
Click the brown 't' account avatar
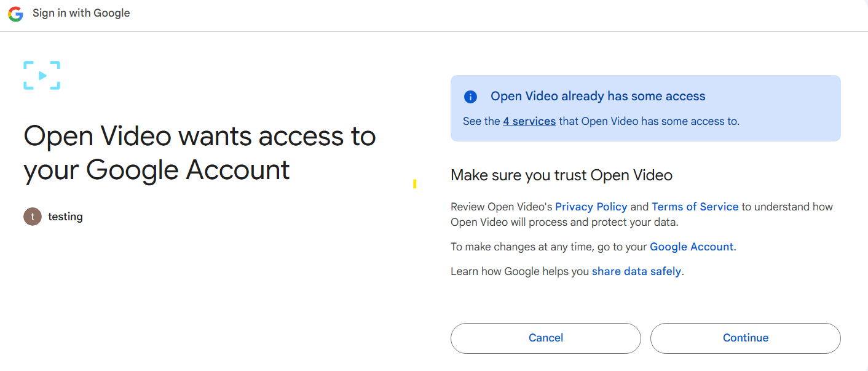[33, 217]
